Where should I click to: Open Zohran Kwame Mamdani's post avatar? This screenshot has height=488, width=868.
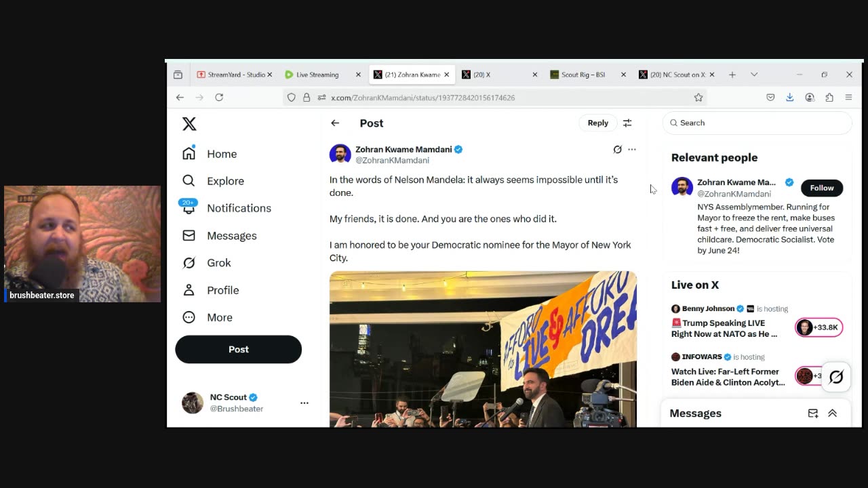pos(340,154)
